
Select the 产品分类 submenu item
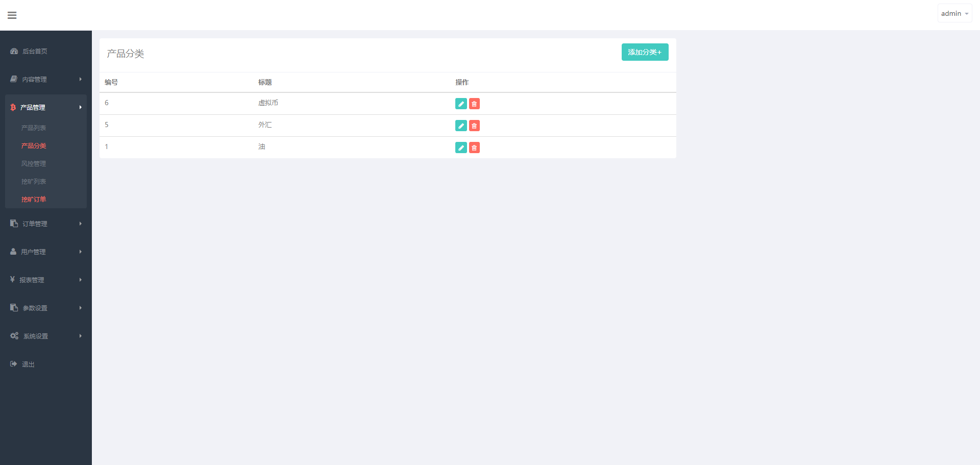coord(34,145)
